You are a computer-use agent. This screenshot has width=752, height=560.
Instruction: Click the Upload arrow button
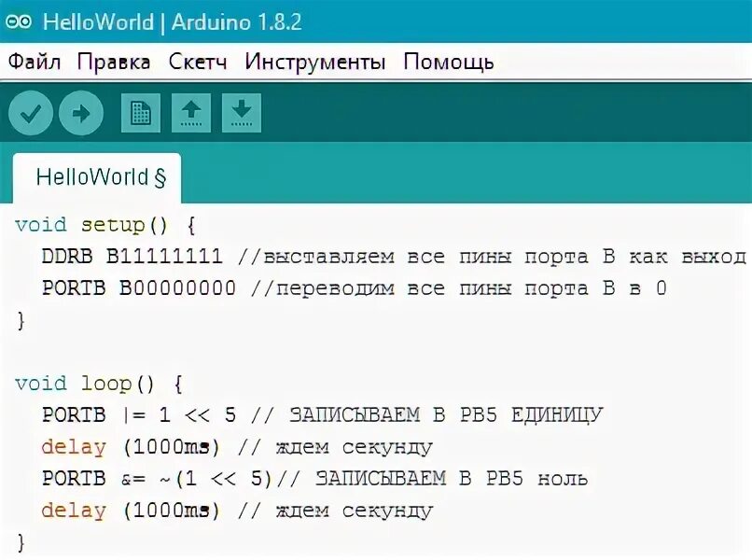[x=81, y=113]
